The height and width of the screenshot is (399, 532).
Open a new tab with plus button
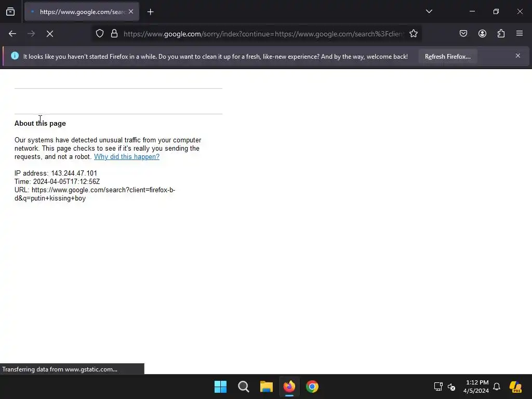pos(150,12)
